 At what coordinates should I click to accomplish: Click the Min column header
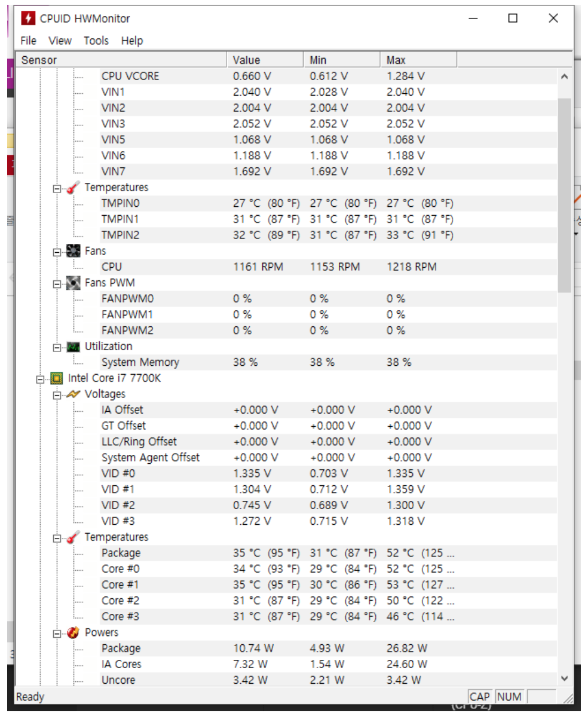(342, 60)
